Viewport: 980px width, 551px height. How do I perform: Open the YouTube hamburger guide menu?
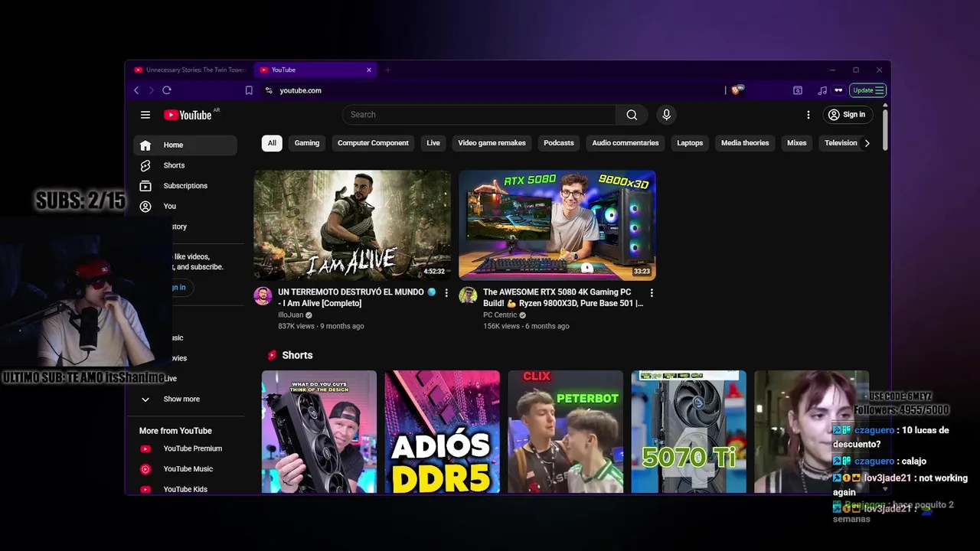click(x=145, y=115)
